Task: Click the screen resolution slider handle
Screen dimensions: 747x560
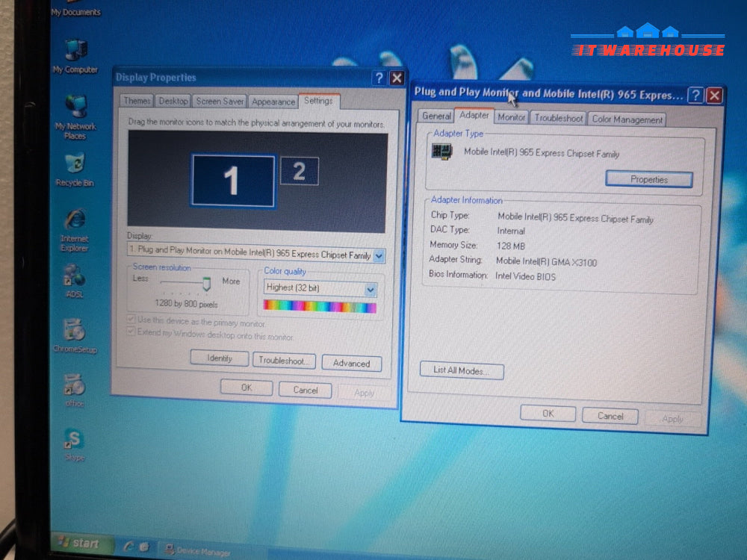Action: pyautogui.click(x=206, y=284)
